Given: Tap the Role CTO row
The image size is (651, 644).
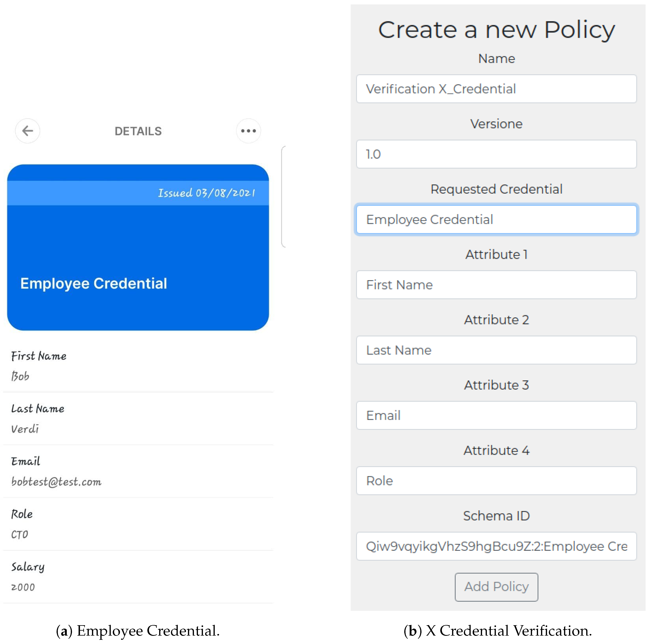Looking at the screenshot, I should coord(138,524).
